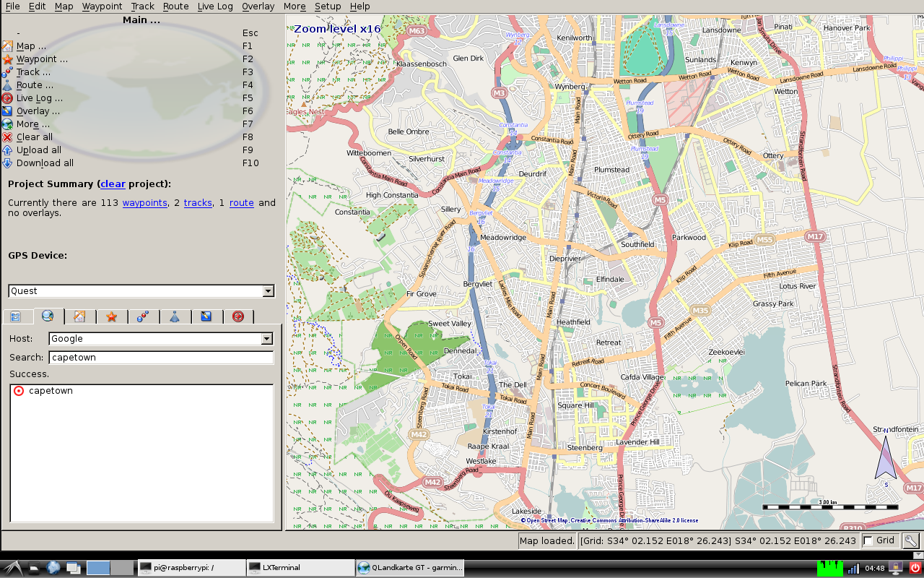This screenshot has height=578, width=924.
Task: Open the File menu
Action: pos(12,7)
